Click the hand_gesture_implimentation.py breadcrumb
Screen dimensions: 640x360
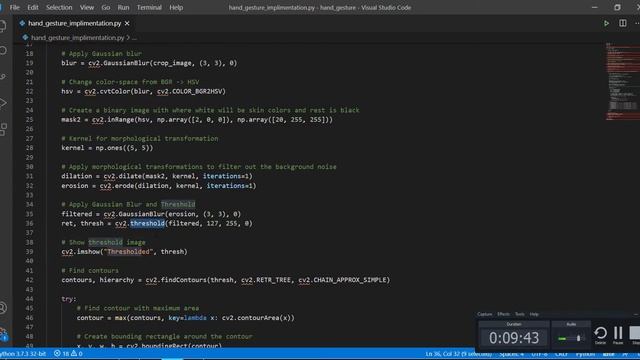78,38
